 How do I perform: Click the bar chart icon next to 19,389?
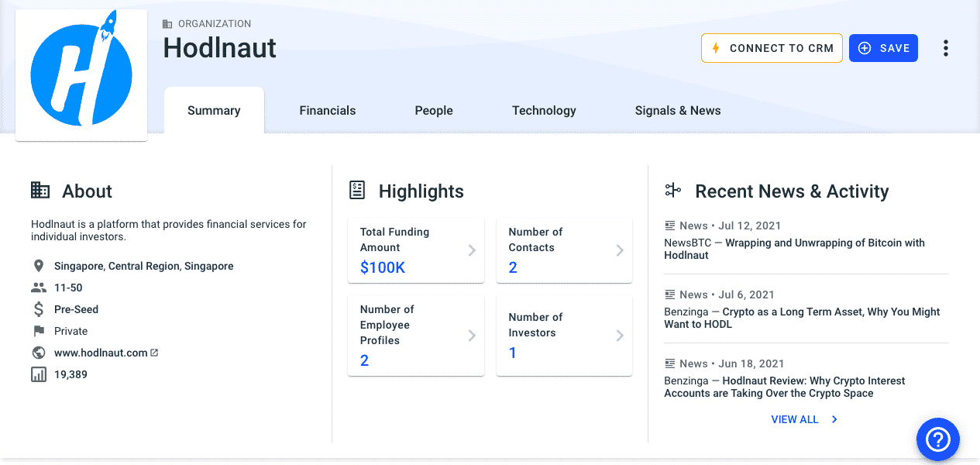(37, 374)
